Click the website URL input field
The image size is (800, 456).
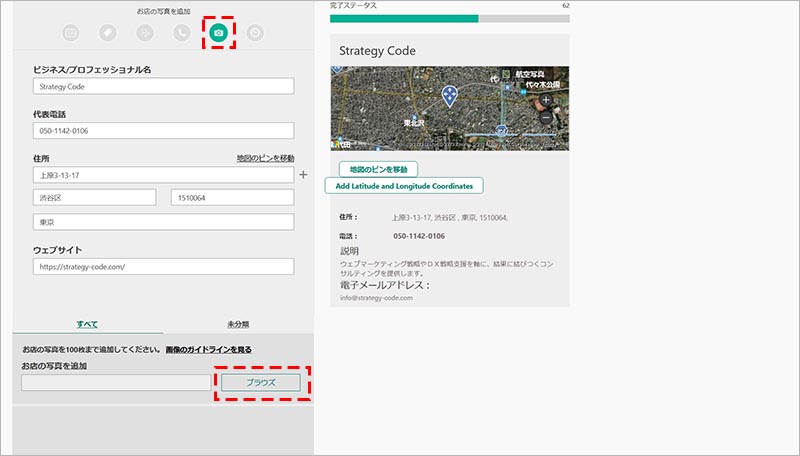[x=163, y=267]
